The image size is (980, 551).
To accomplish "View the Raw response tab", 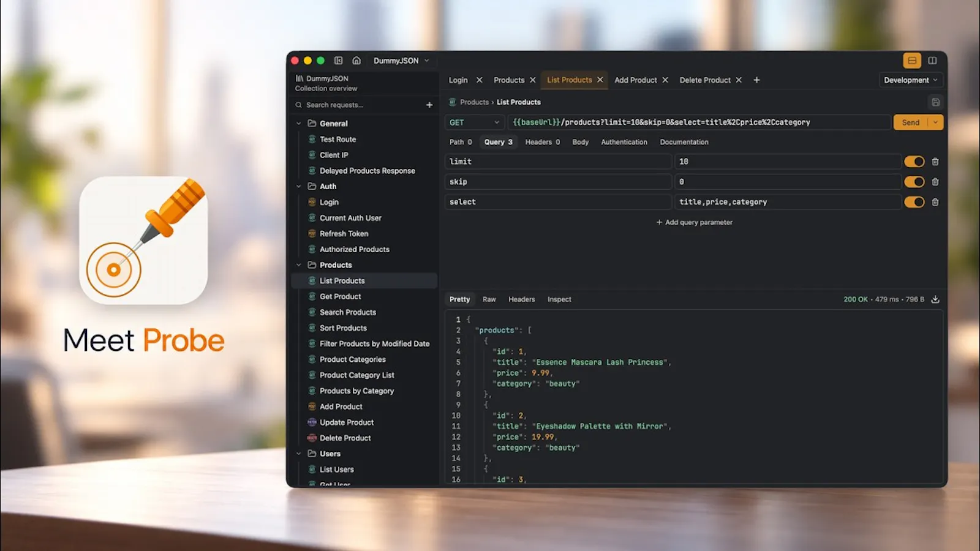I will point(489,299).
